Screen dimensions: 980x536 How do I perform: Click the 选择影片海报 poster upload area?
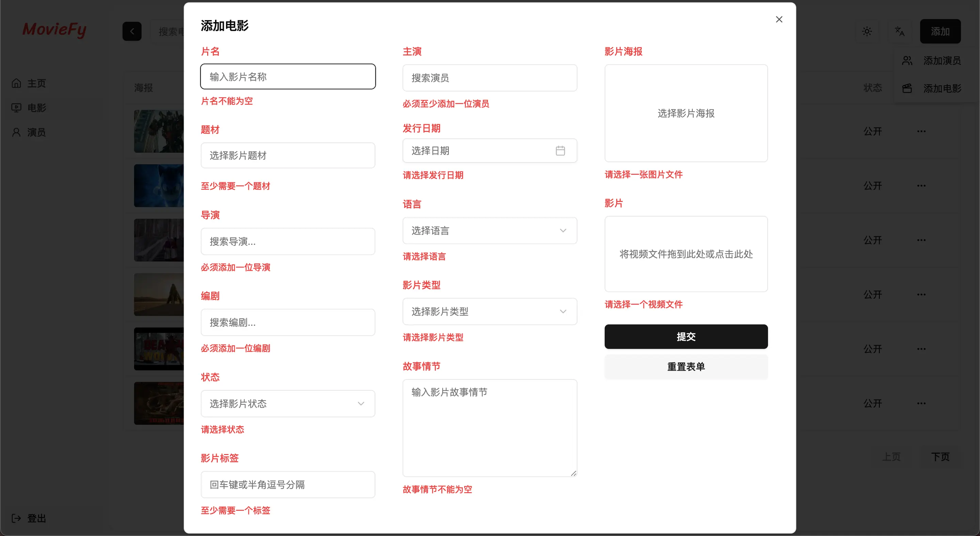point(686,113)
